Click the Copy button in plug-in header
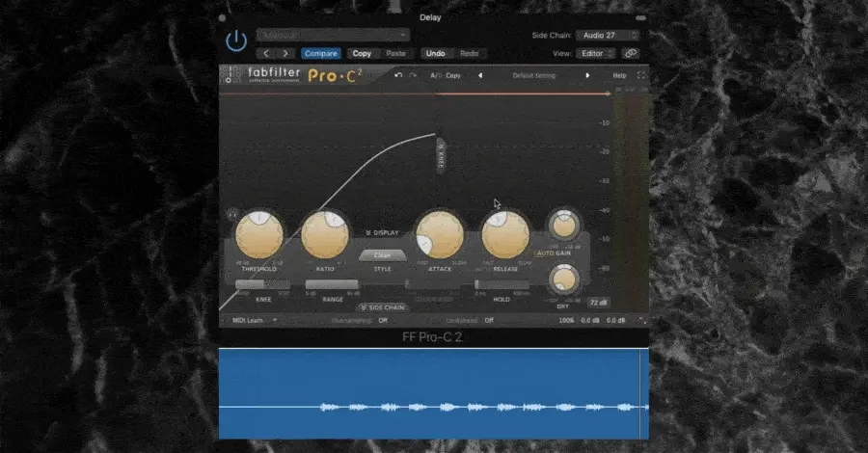The width and height of the screenshot is (868, 453). click(362, 54)
